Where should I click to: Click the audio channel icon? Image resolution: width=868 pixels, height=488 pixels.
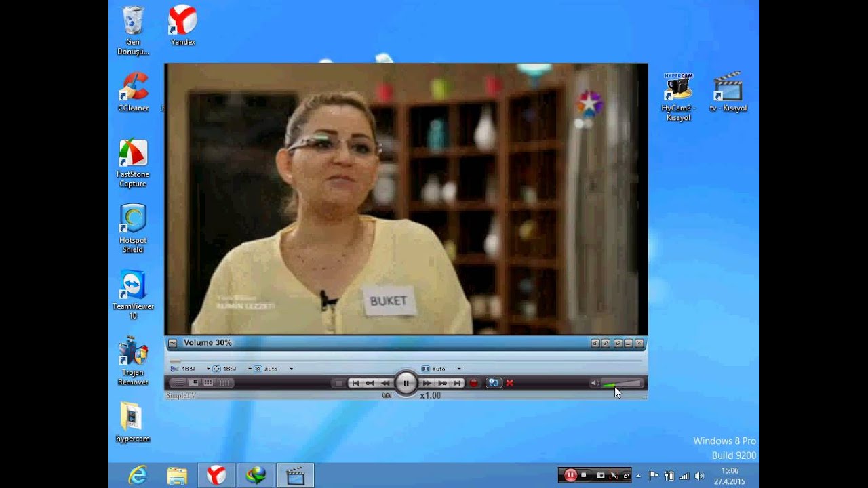click(426, 369)
